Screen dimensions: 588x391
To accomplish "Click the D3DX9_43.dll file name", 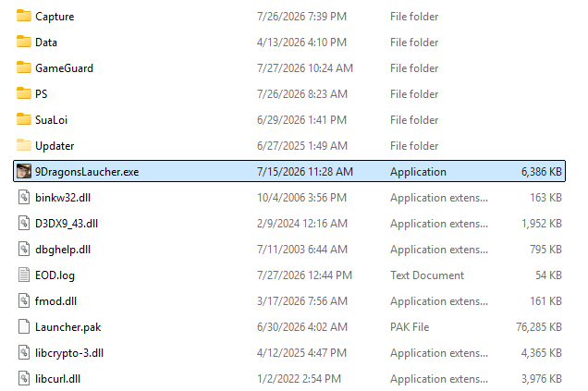I will click(x=67, y=224).
